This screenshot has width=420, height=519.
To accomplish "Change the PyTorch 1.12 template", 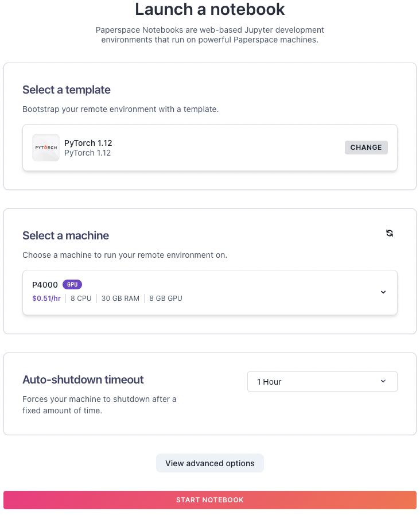I will pyautogui.click(x=366, y=148).
